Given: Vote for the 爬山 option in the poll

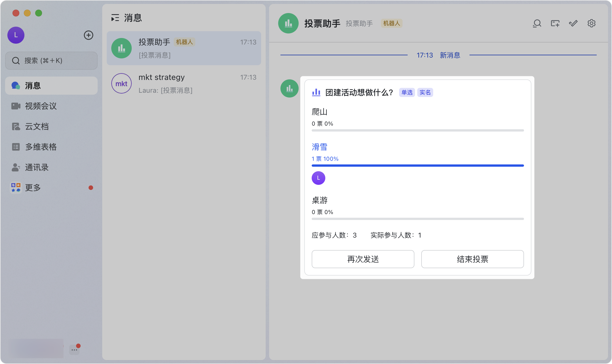Looking at the screenshot, I should click(x=319, y=111).
